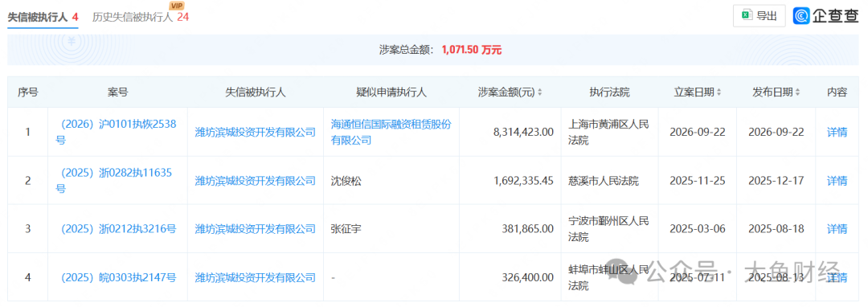Sort by 立案日期 column arrows
868x307 pixels.
pyautogui.click(x=719, y=92)
